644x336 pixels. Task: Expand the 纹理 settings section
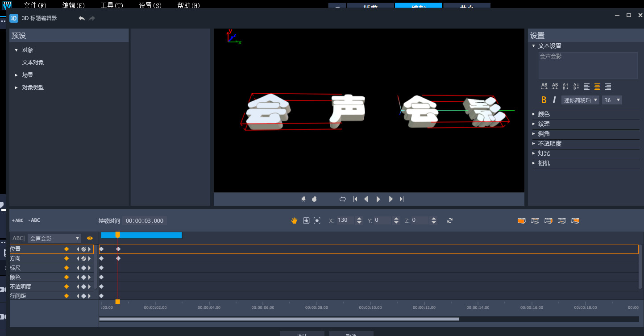pyautogui.click(x=534, y=124)
